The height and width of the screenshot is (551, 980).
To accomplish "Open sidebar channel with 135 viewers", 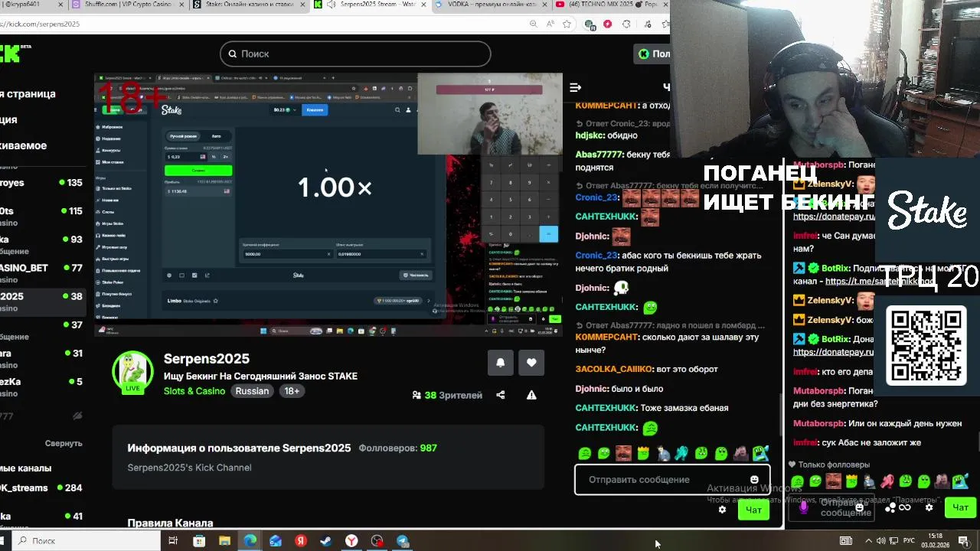I will [41, 183].
